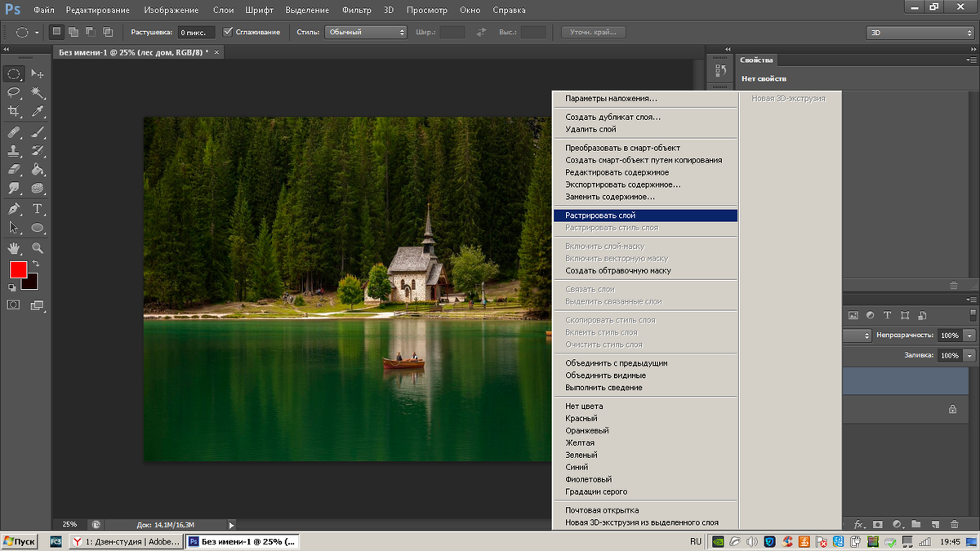Image resolution: width=980 pixels, height=551 pixels.
Task: Open the Properties panel menu
Action: click(971, 60)
